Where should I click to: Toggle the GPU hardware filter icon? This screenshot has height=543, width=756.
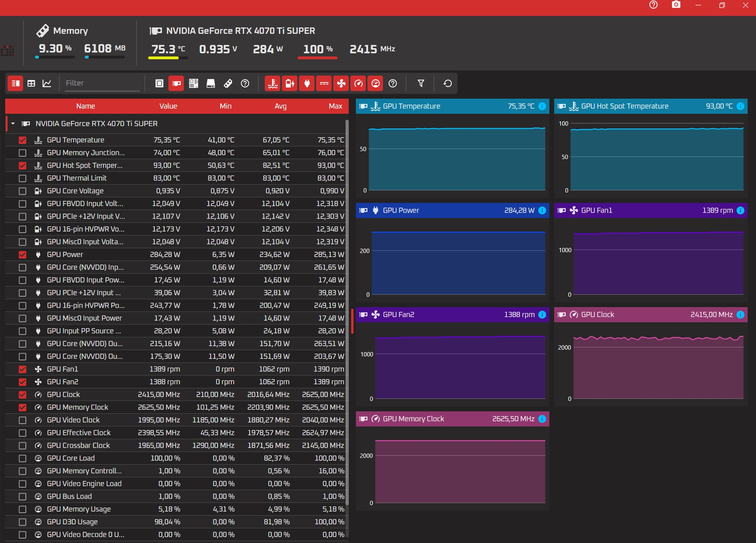point(176,83)
